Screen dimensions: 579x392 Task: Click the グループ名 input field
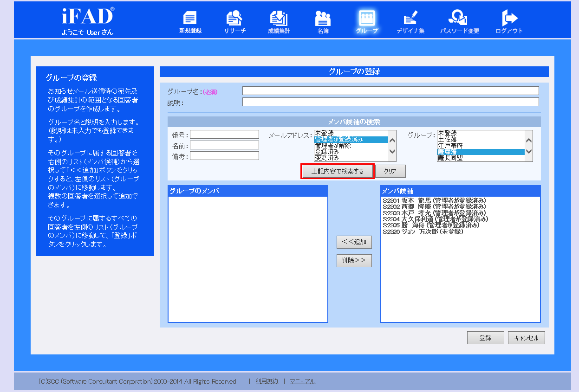(390, 91)
